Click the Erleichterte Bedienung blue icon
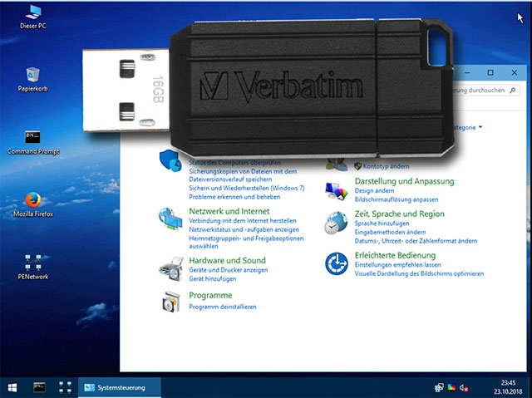This screenshot has height=398, width=532. coord(336,263)
